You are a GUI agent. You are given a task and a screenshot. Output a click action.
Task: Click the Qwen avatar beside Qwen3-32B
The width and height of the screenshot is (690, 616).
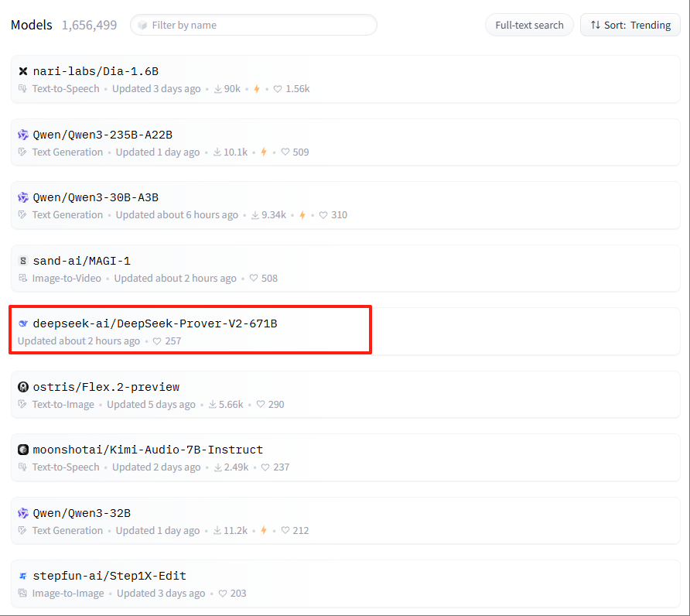(23, 513)
